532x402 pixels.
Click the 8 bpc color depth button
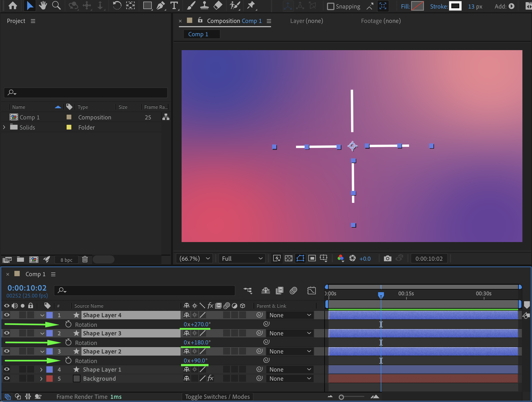[66, 260]
